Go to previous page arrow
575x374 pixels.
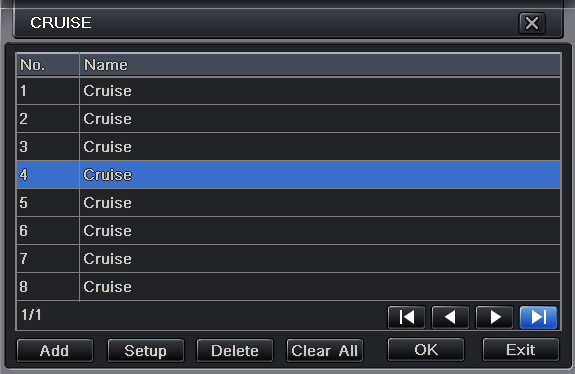(450, 317)
